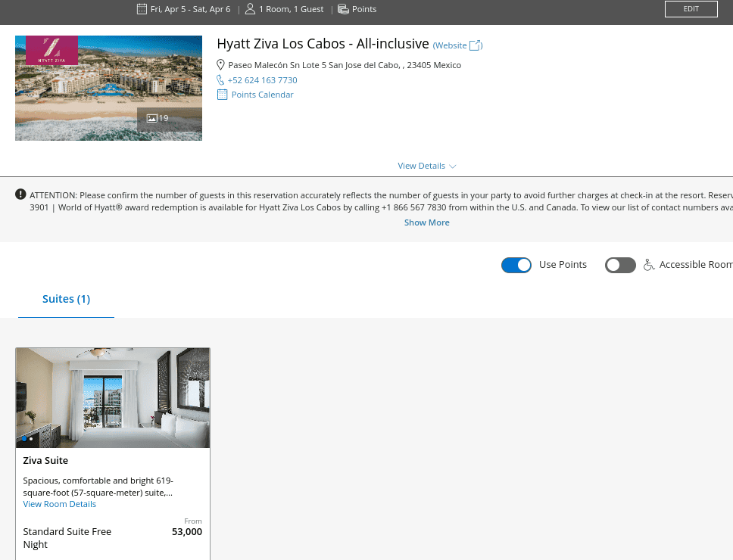Enable the Accessible Rooms toggle
The image size is (733, 560).
[x=620, y=265]
